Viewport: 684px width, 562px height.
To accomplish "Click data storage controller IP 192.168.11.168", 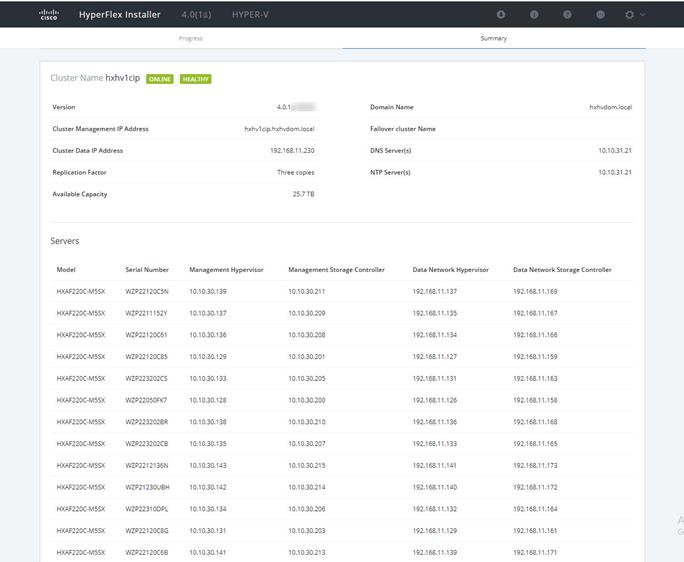I will coord(535,422).
